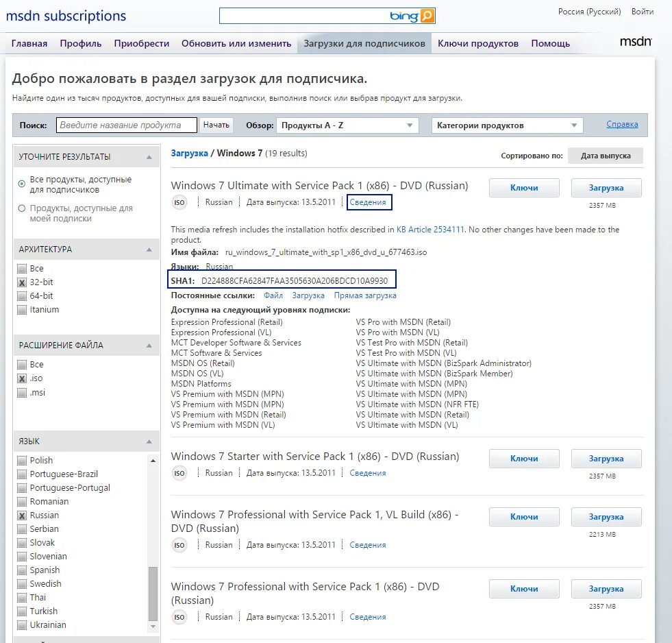Select products available for my subscription

tap(22, 208)
